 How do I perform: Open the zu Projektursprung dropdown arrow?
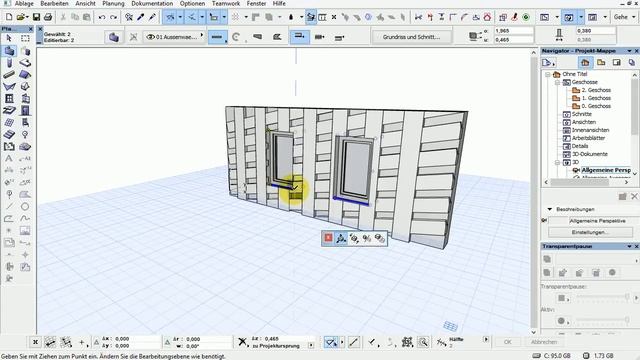pyautogui.click(x=311, y=345)
